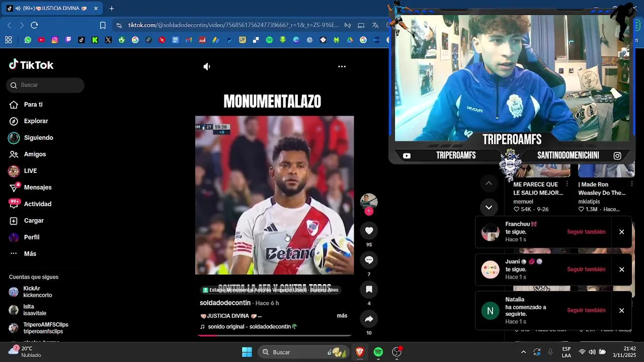
Task: Open Instagram bookmark in bookmarks bar
Action: point(55,40)
